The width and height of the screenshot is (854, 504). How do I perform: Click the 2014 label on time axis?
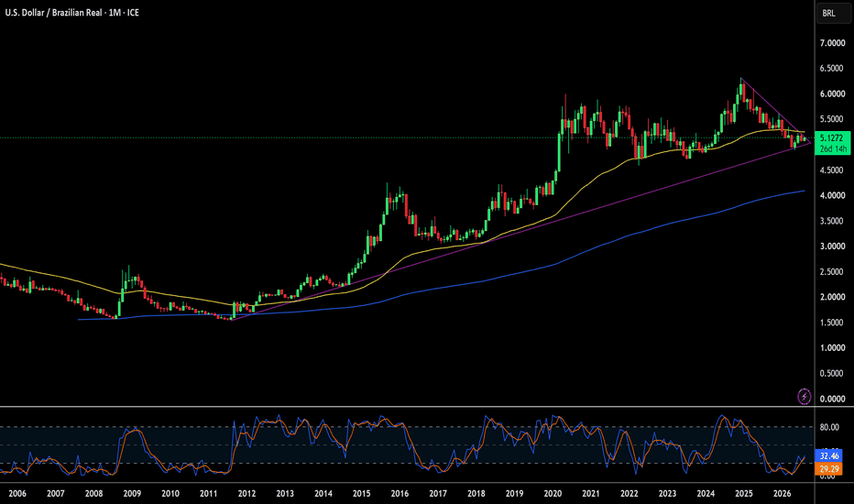323,494
